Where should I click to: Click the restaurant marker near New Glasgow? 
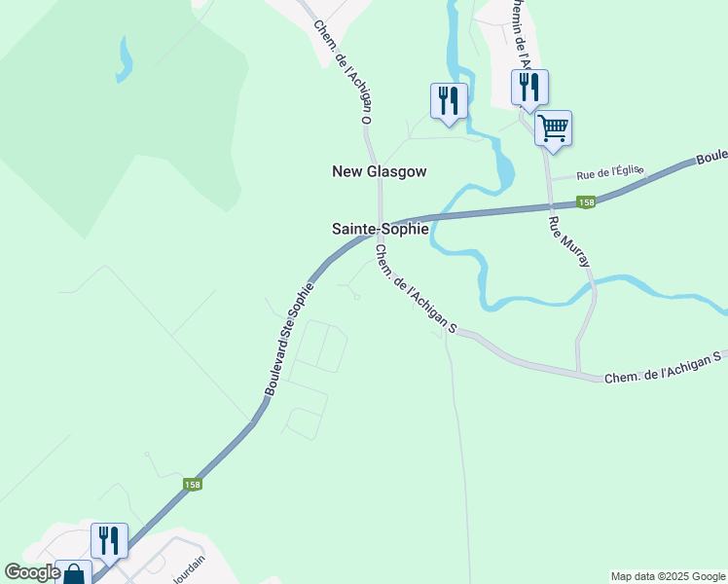point(449,103)
